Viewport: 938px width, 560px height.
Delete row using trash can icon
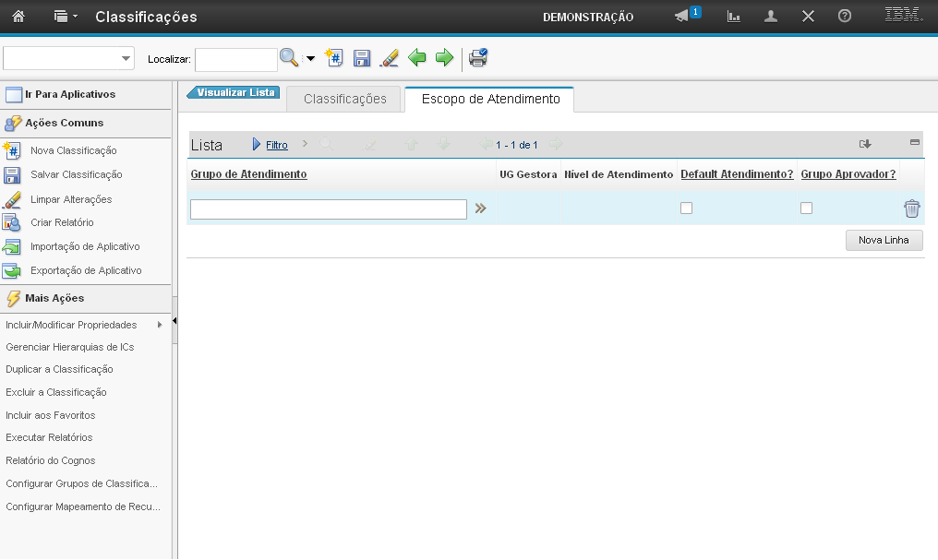pyautogui.click(x=911, y=209)
